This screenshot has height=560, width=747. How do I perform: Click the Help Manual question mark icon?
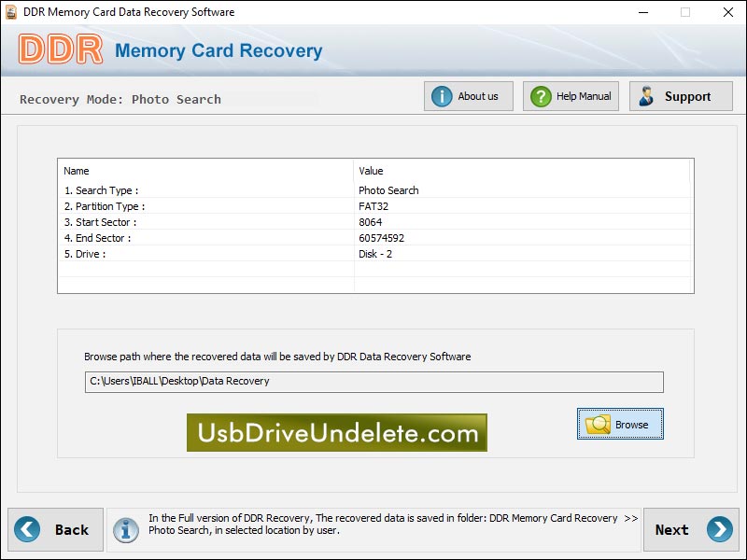[541, 97]
